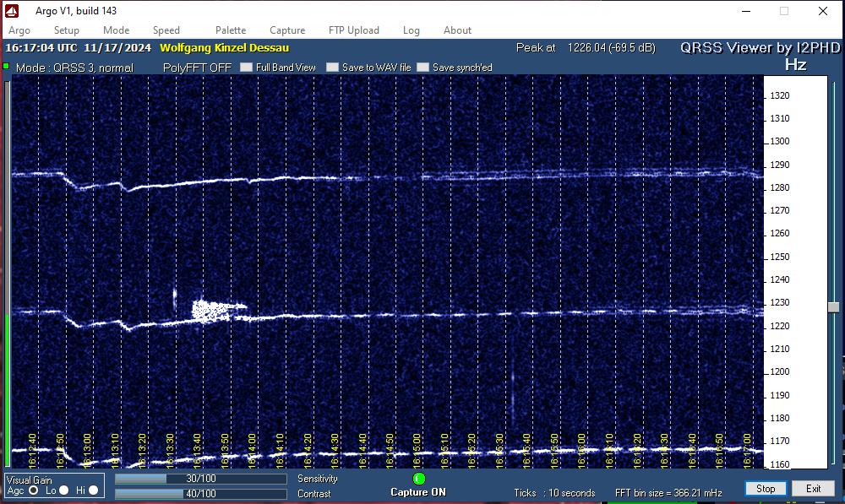Click the 1170 Hz frequency scale label

(779, 441)
